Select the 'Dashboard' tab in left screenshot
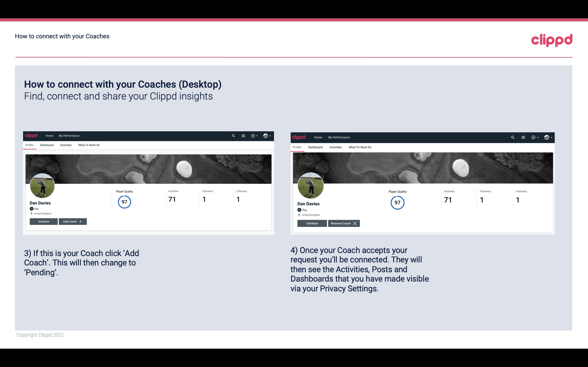This screenshot has width=588, height=367. pos(46,145)
